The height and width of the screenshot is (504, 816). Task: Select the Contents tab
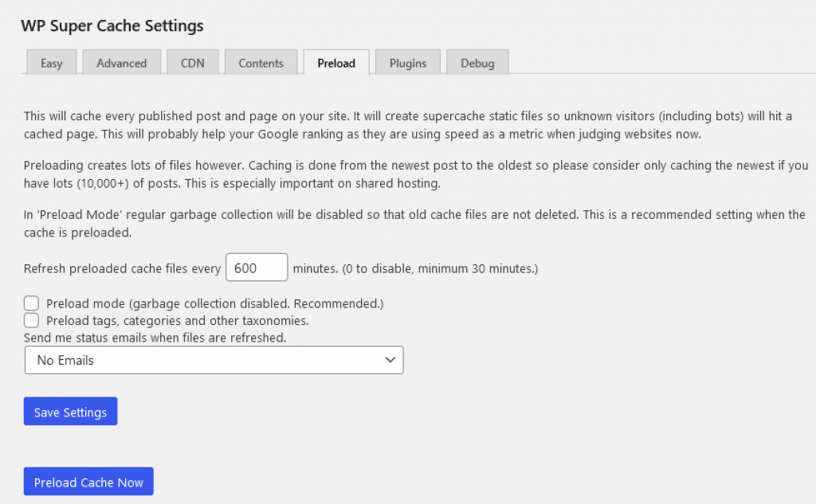[261, 62]
